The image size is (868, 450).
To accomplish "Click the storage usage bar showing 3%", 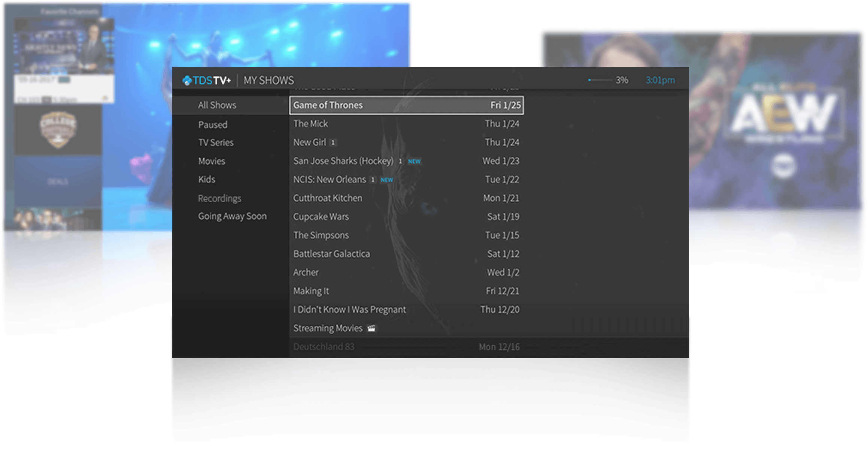I will [600, 80].
